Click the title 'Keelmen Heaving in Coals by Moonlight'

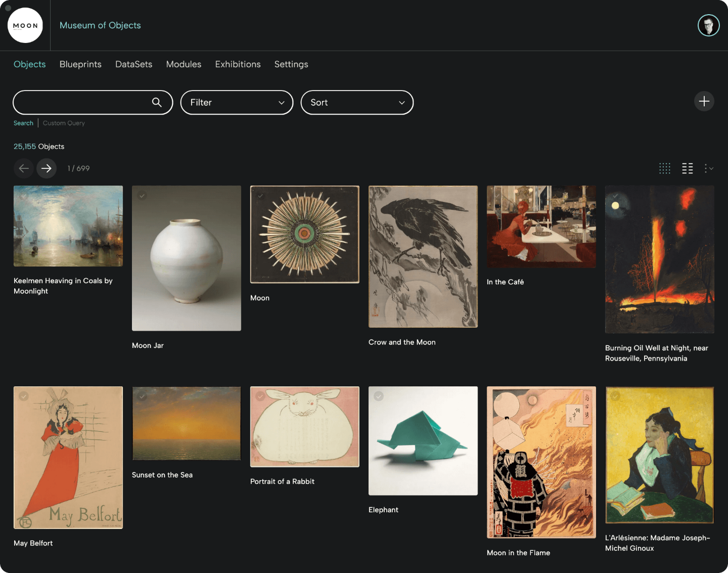[63, 286]
